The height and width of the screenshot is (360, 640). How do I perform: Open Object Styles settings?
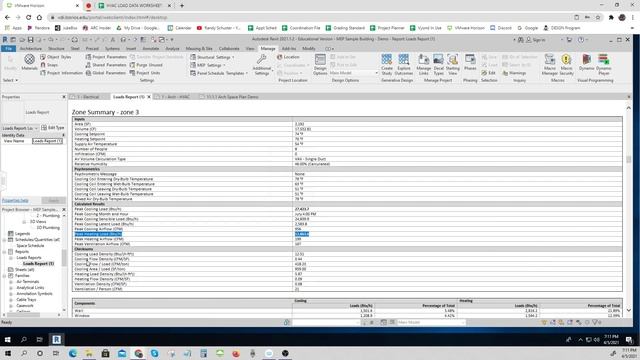56,57
